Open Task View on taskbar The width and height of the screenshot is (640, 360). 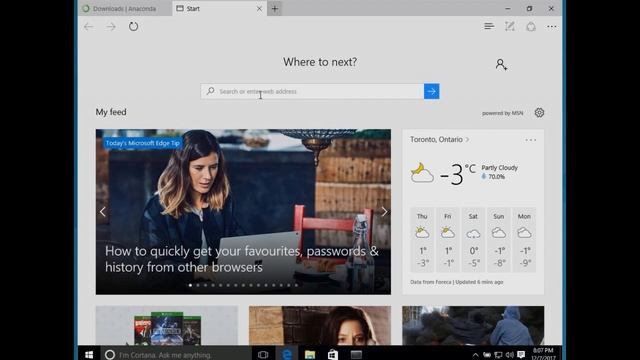click(x=263, y=354)
